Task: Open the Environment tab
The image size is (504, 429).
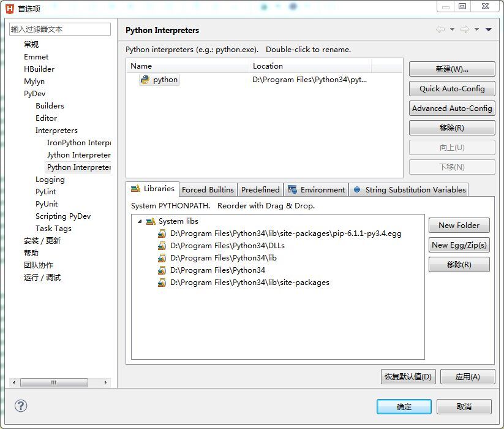Action: tap(316, 190)
